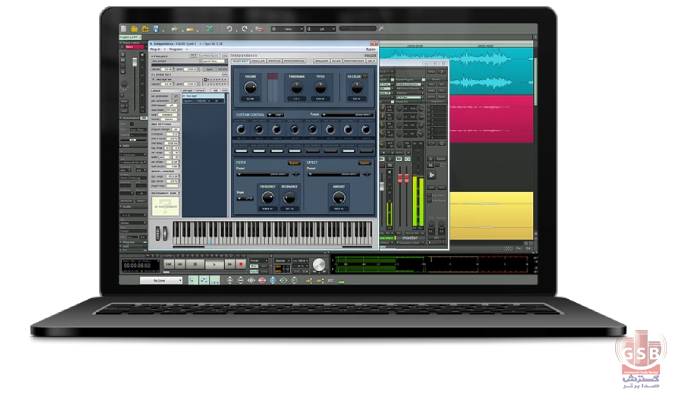This screenshot has width=700, height=400.
Task: Click the red circular icon in bottom toolbar
Action: pyautogui.click(x=263, y=281)
